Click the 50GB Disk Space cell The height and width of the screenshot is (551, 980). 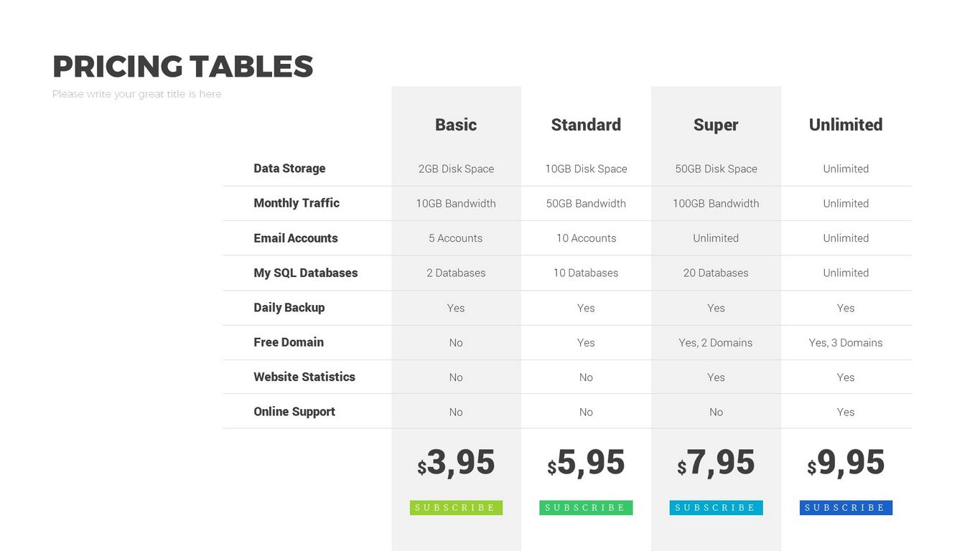pyautogui.click(x=716, y=169)
